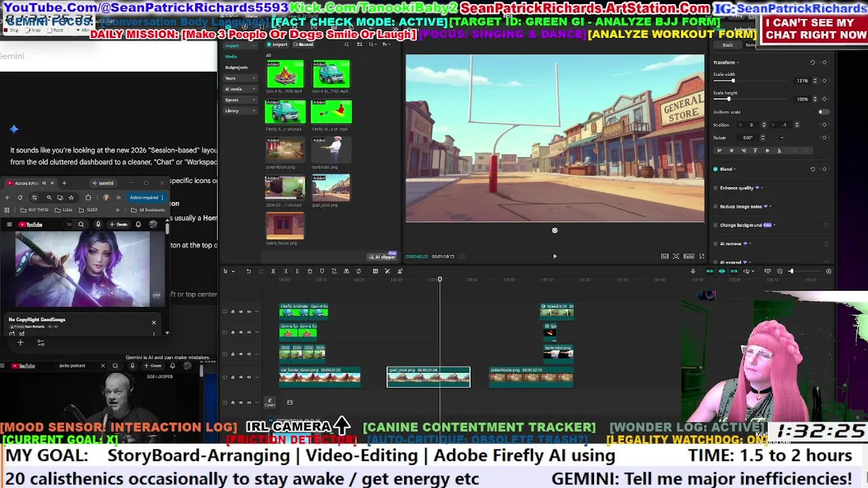Bookmark the page with star icon
This screenshot has height=488, width=868.
[71, 197]
